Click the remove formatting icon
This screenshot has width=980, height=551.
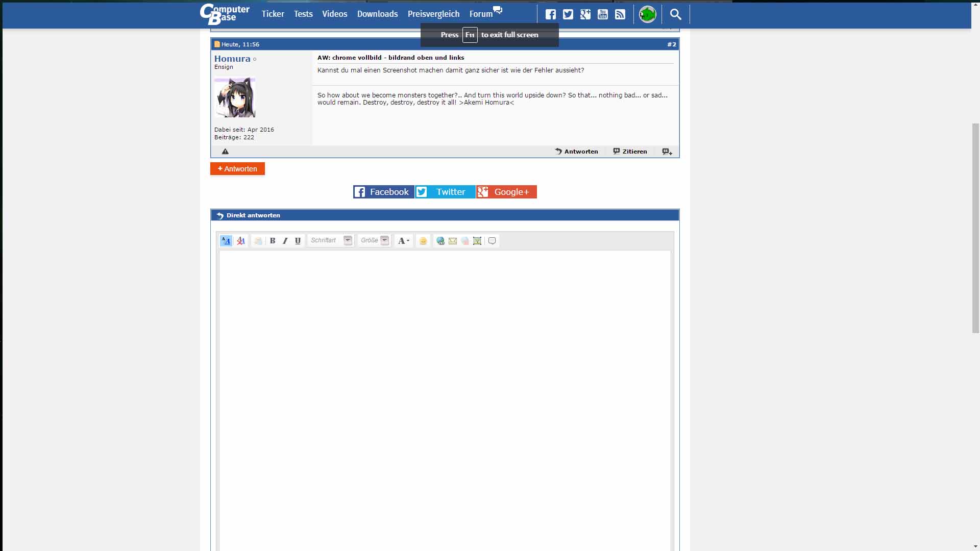pyautogui.click(x=241, y=241)
